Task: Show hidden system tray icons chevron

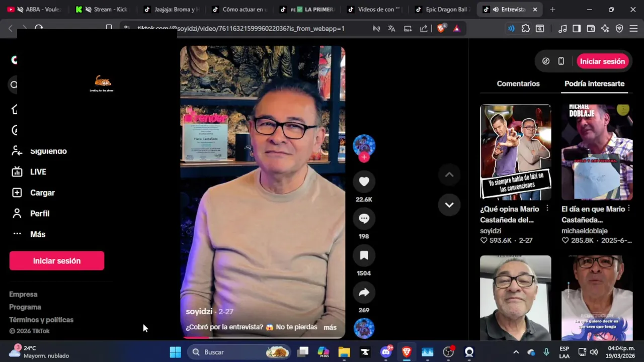Action: click(516, 352)
